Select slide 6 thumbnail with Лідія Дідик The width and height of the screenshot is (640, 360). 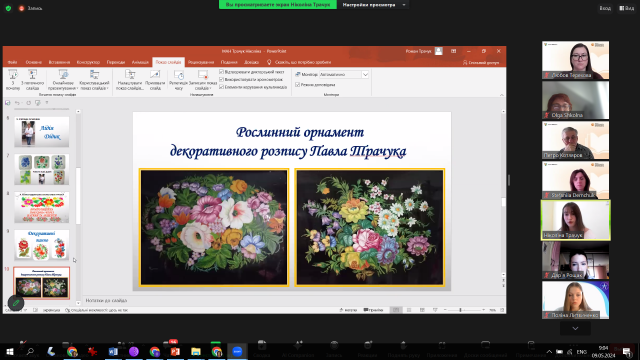point(42,132)
